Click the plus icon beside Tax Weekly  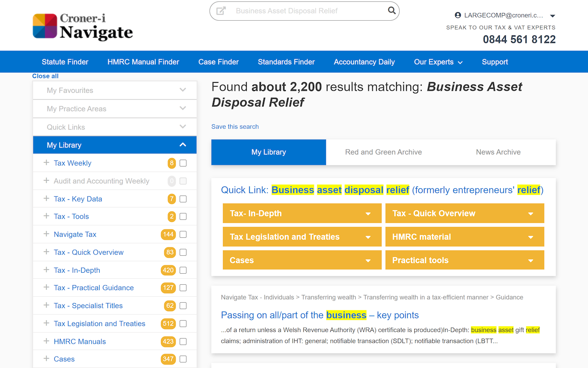coord(46,163)
